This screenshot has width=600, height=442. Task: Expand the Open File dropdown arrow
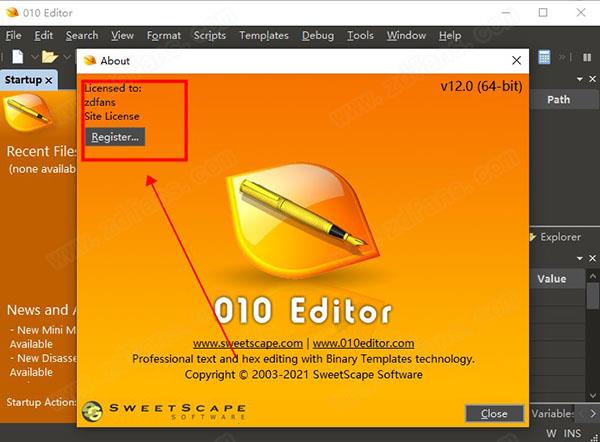(x=67, y=57)
